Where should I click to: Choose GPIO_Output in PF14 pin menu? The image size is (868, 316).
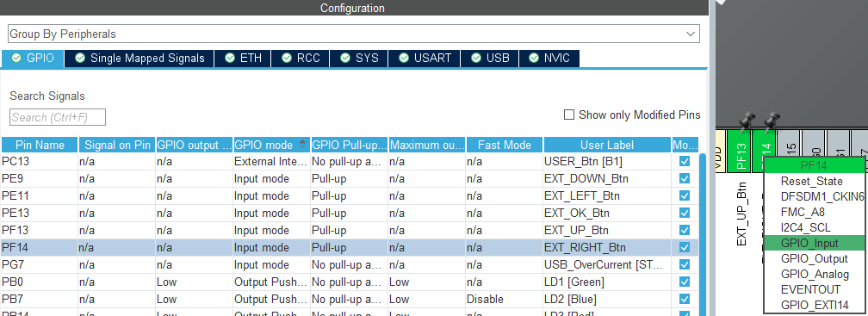pos(814,258)
